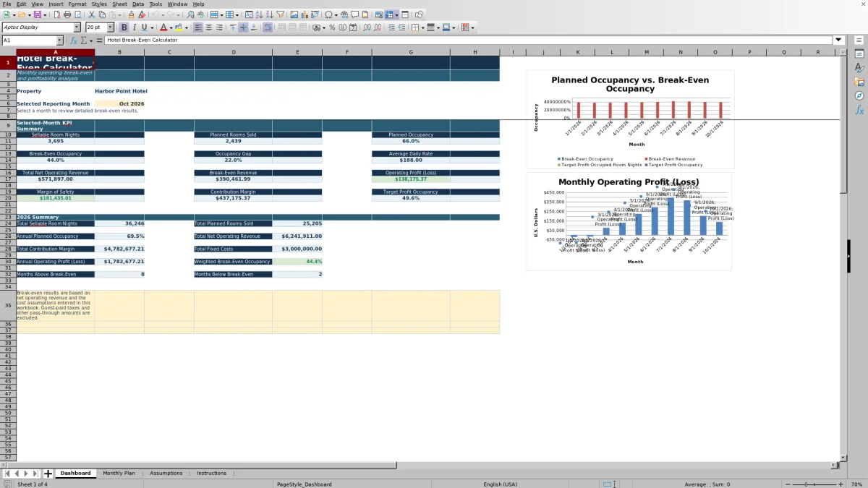The width and height of the screenshot is (868, 488).
Task: Click the Function Wizard fx icon
Action: point(73,40)
